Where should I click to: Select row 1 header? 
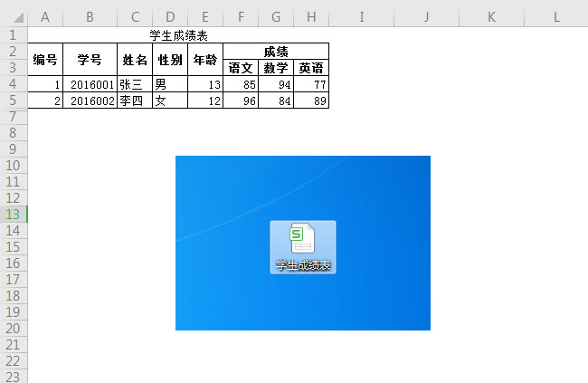pos(14,34)
